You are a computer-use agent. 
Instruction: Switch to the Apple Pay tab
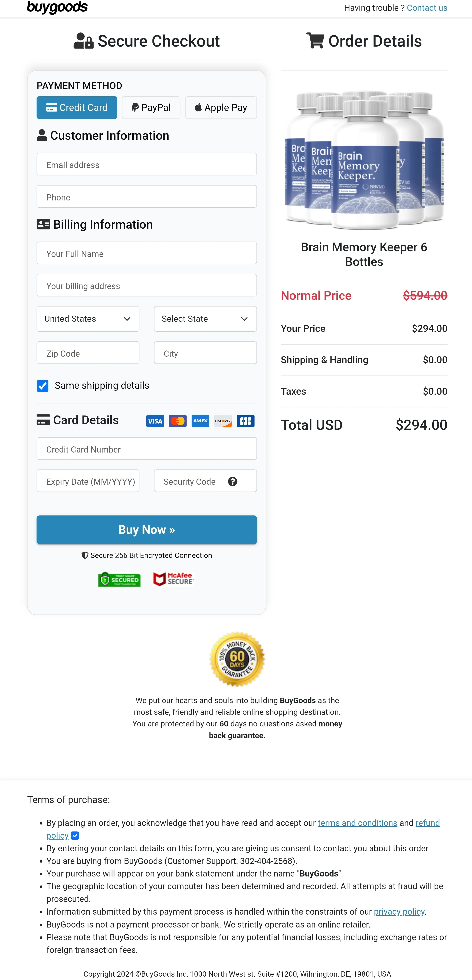coord(221,107)
